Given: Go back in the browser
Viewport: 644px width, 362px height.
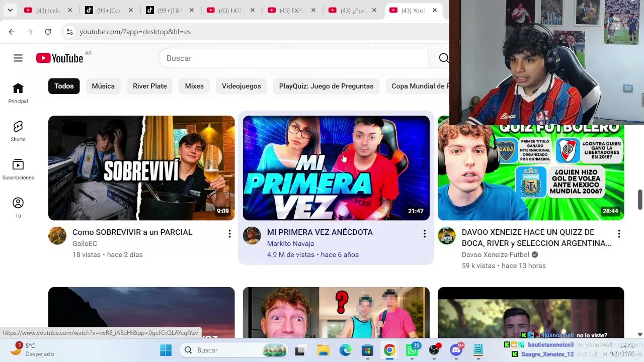Looking at the screenshot, I should coord(12,32).
